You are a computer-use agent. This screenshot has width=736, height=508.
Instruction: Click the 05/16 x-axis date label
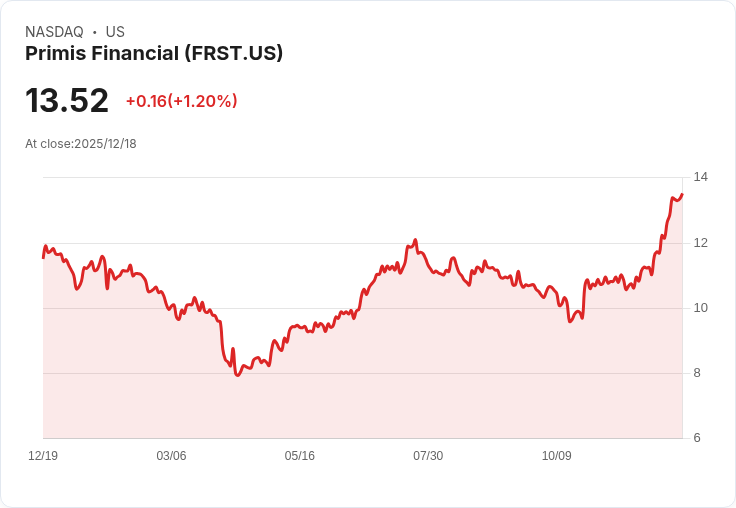pyautogui.click(x=299, y=455)
